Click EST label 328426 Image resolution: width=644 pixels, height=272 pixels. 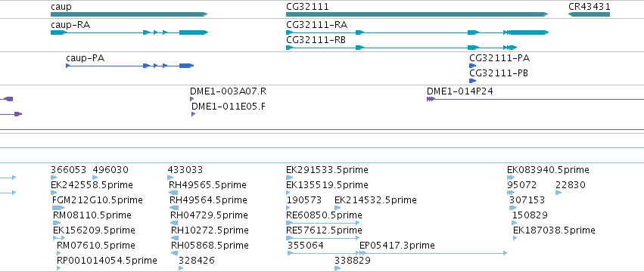196,261
